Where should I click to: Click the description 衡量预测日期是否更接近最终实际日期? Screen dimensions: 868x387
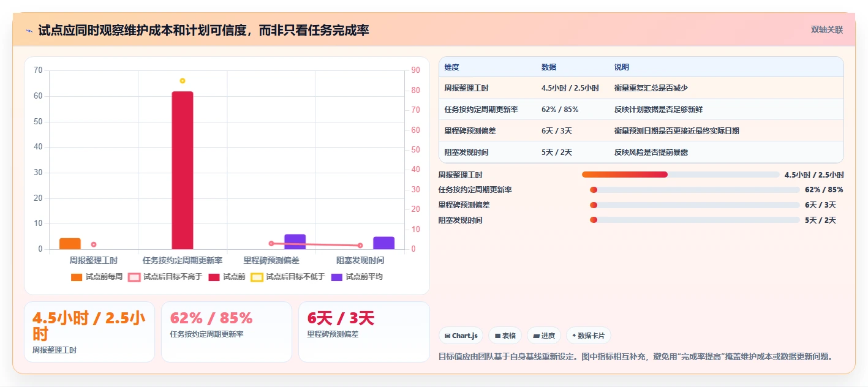pos(677,131)
